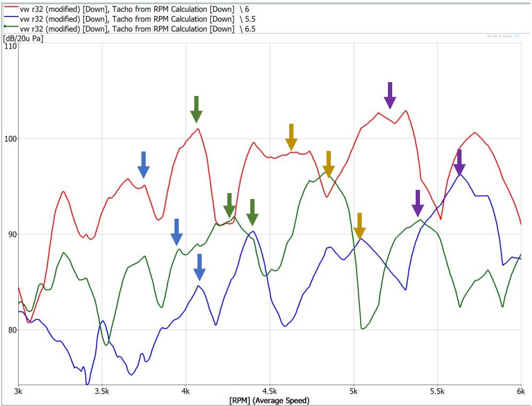Select the green legend entry ending \ 6.5
532x406 pixels.
click(129, 29)
